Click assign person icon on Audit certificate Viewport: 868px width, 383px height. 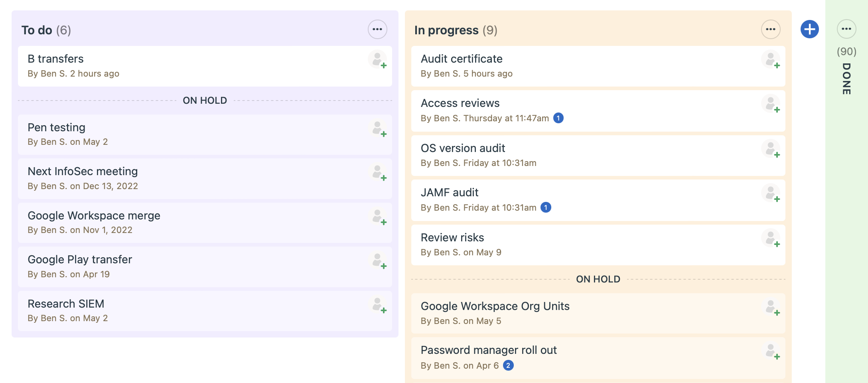pyautogui.click(x=771, y=60)
